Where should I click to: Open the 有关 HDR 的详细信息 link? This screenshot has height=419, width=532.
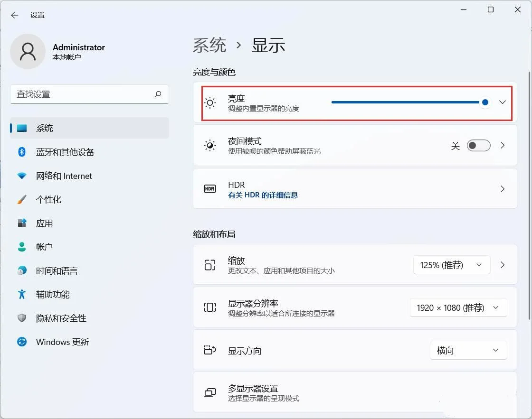pyautogui.click(x=263, y=195)
